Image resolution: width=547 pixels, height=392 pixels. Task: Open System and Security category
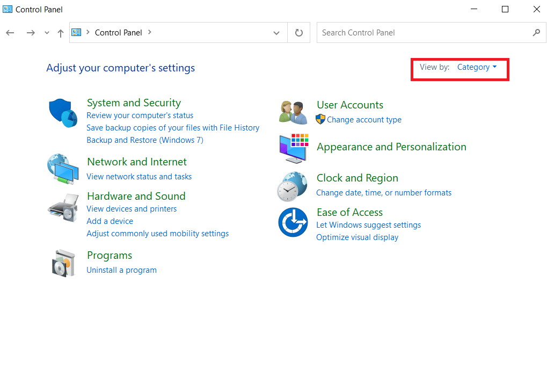click(x=134, y=103)
